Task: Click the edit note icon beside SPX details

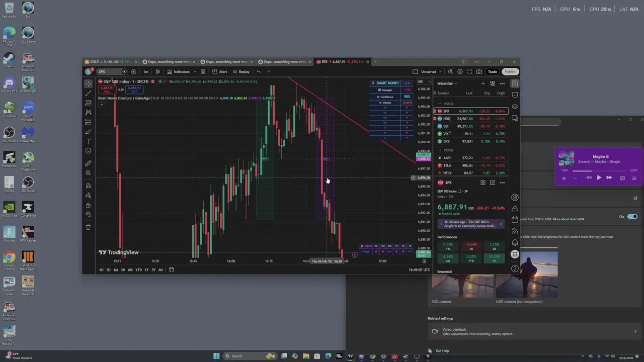Action: pyautogui.click(x=493, y=183)
